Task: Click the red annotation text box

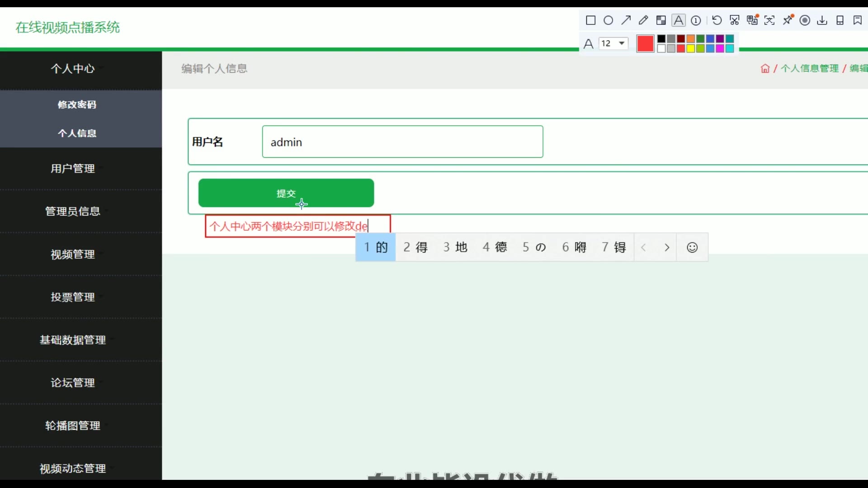Action: point(297,226)
